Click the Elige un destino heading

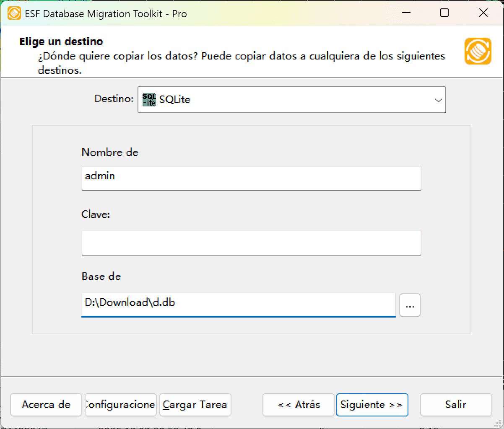tap(61, 41)
